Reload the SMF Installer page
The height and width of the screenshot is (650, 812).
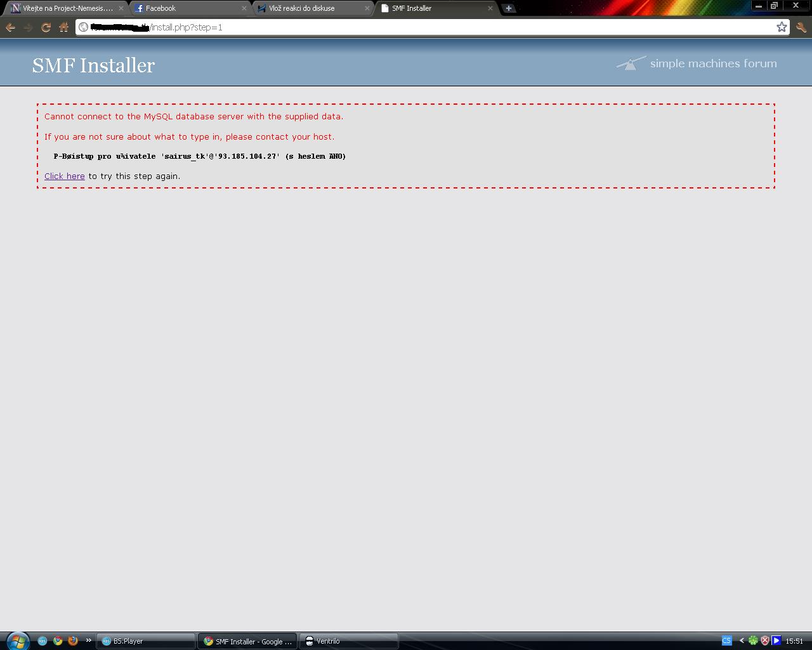46,27
